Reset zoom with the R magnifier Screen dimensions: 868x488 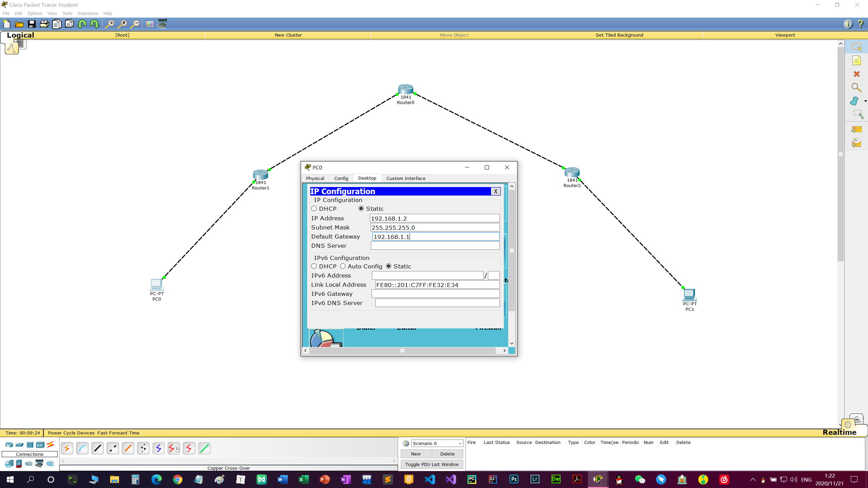[x=122, y=24]
